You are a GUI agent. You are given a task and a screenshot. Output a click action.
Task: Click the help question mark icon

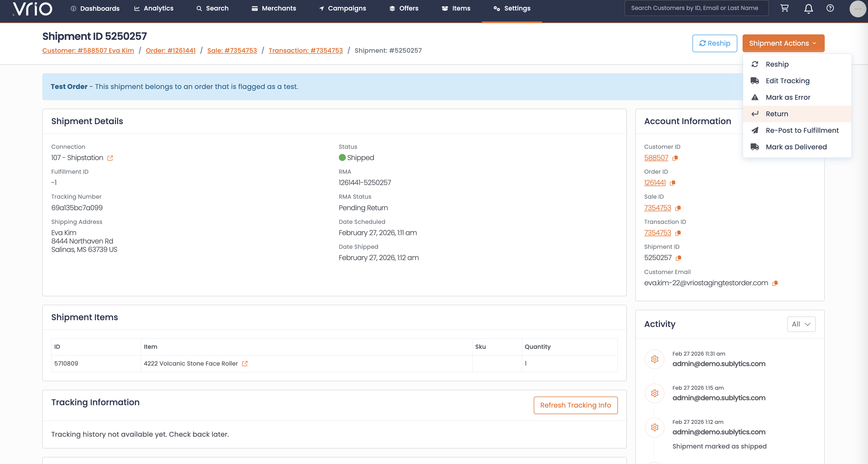pyautogui.click(x=830, y=8)
